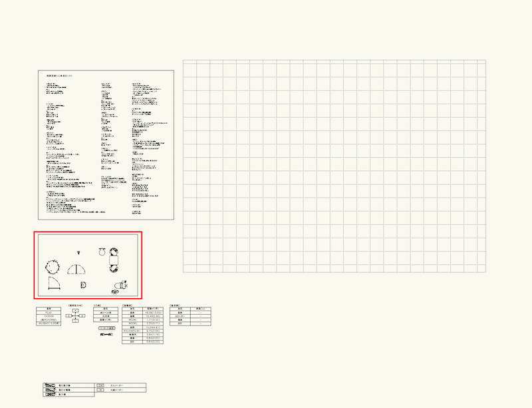
Task: Click the top-left cell of the large grid
Action: [x=190, y=63]
